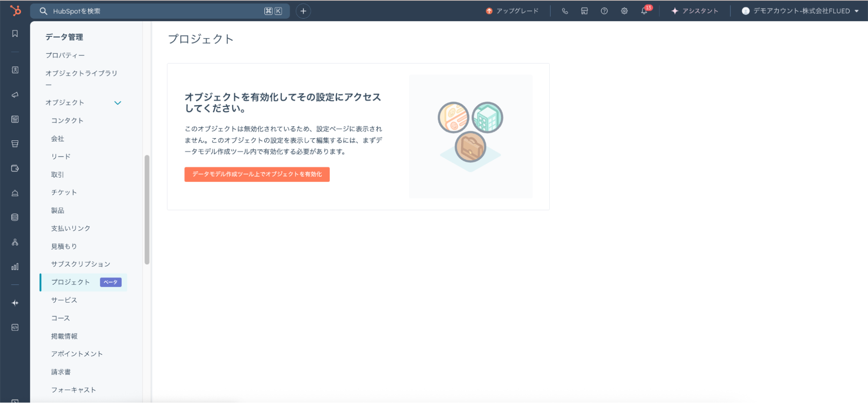Viewport: 868px width, 403px height.
Task: Open the デモアカウント account dropdown
Action: click(800, 11)
